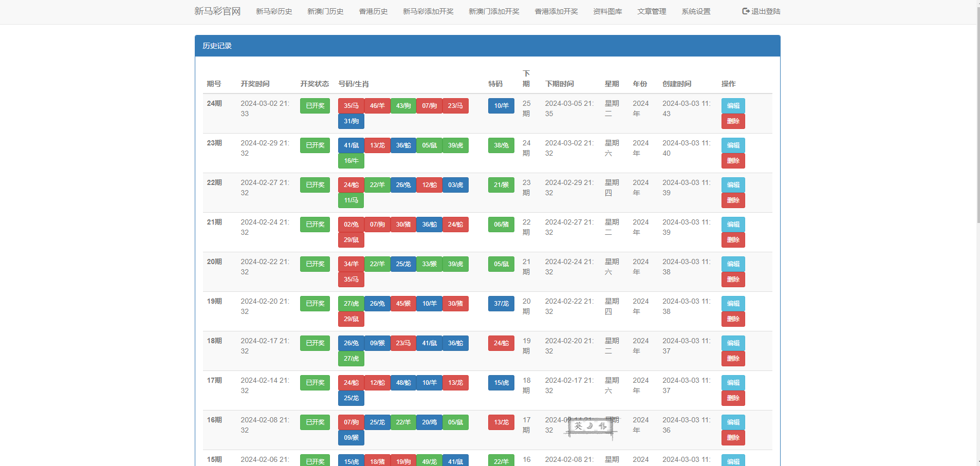Click the 退出登陆 logout link

tap(761, 11)
